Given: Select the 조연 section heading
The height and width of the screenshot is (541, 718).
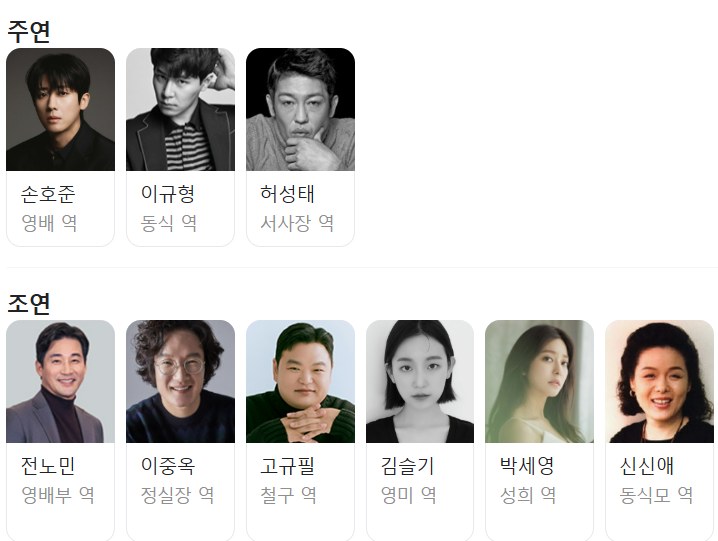Looking at the screenshot, I should (28, 303).
